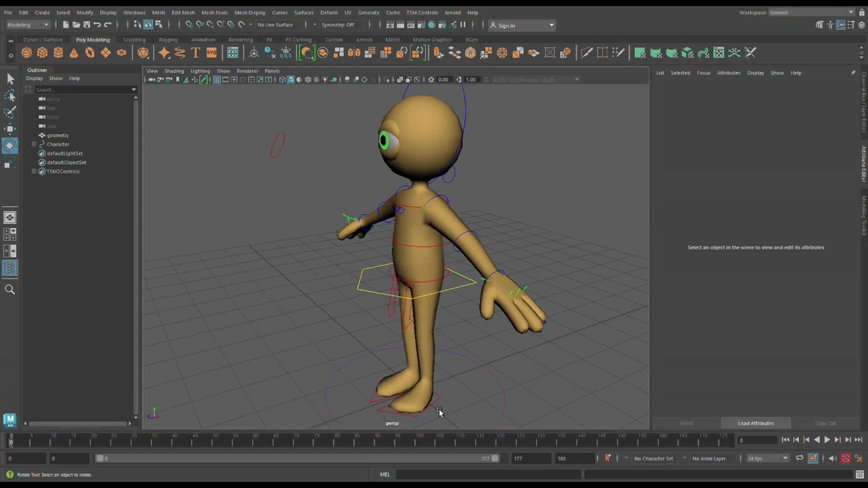Click inside the MEL command line
868x488 pixels.
[488, 474]
